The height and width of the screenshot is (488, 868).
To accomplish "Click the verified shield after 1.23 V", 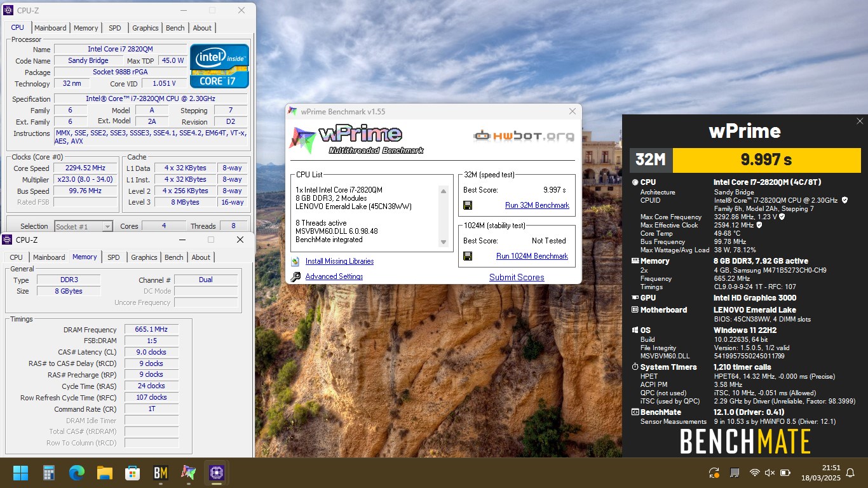I will pyautogui.click(x=782, y=217).
